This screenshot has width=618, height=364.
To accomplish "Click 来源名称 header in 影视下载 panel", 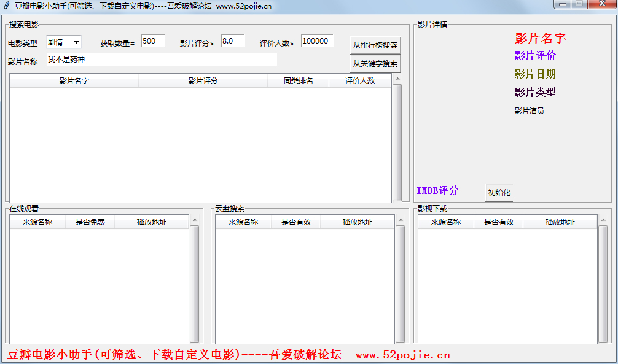I will tap(445, 222).
